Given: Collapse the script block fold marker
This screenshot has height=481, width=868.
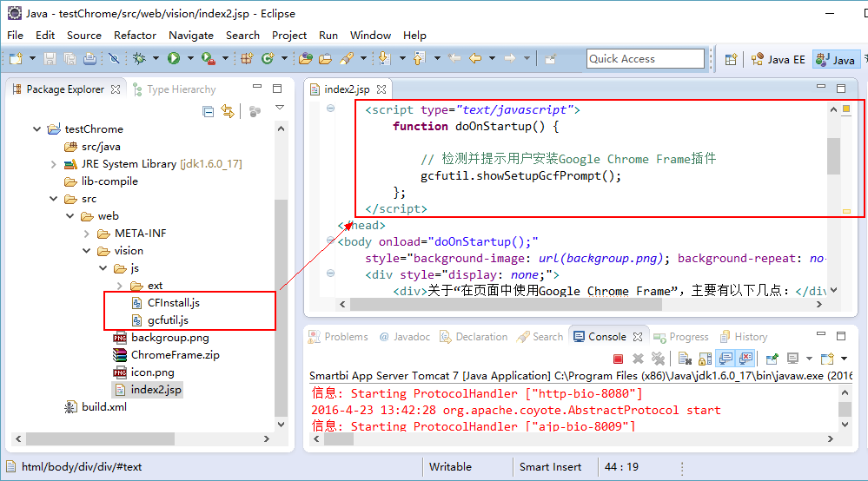Looking at the screenshot, I should pyautogui.click(x=330, y=109).
